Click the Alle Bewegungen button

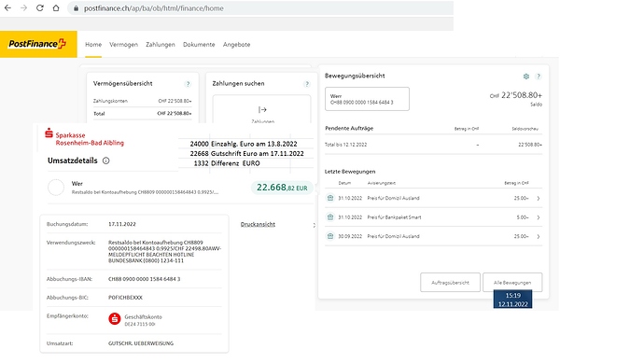pyautogui.click(x=512, y=283)
